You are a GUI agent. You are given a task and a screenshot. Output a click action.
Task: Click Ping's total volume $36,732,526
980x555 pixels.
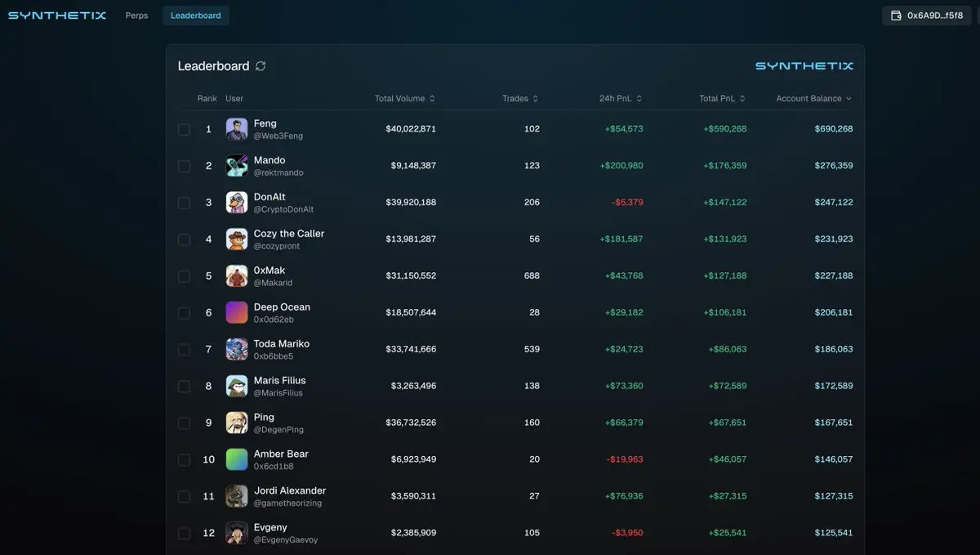411,423
